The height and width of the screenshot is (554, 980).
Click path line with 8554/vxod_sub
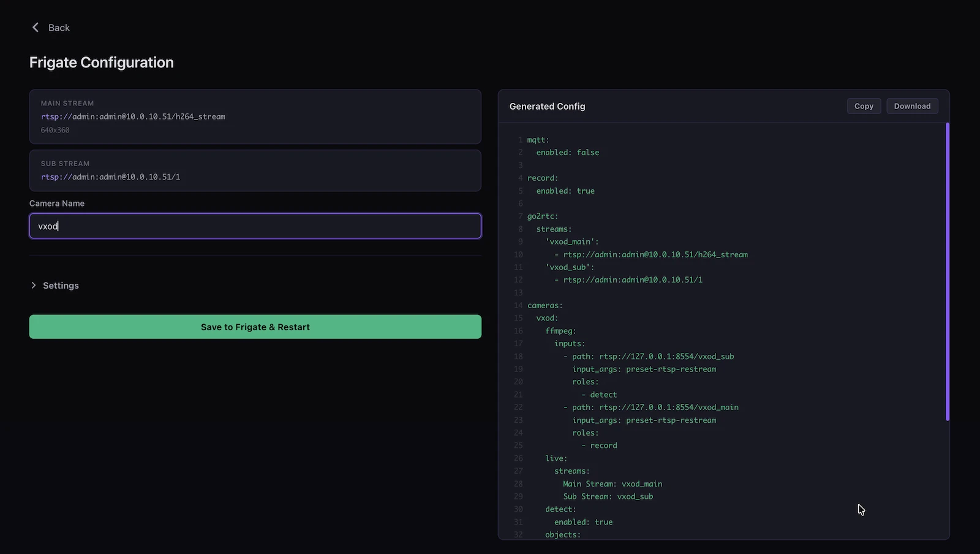pyautogui.click(x=649, y=356)
